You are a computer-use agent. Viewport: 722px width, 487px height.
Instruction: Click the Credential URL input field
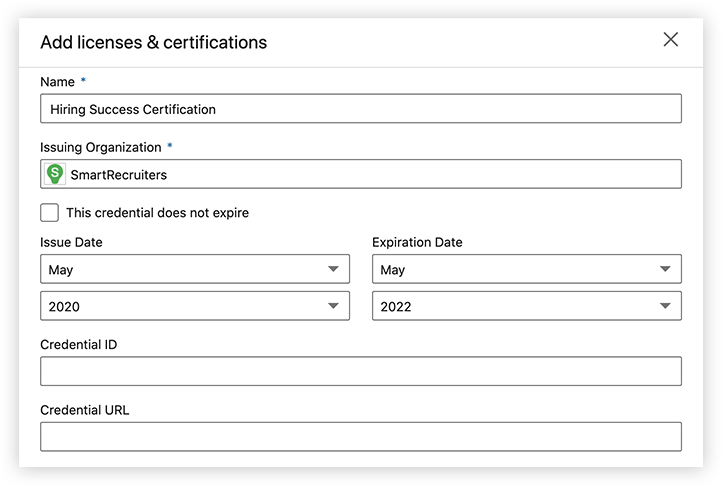tap(361, 436)
